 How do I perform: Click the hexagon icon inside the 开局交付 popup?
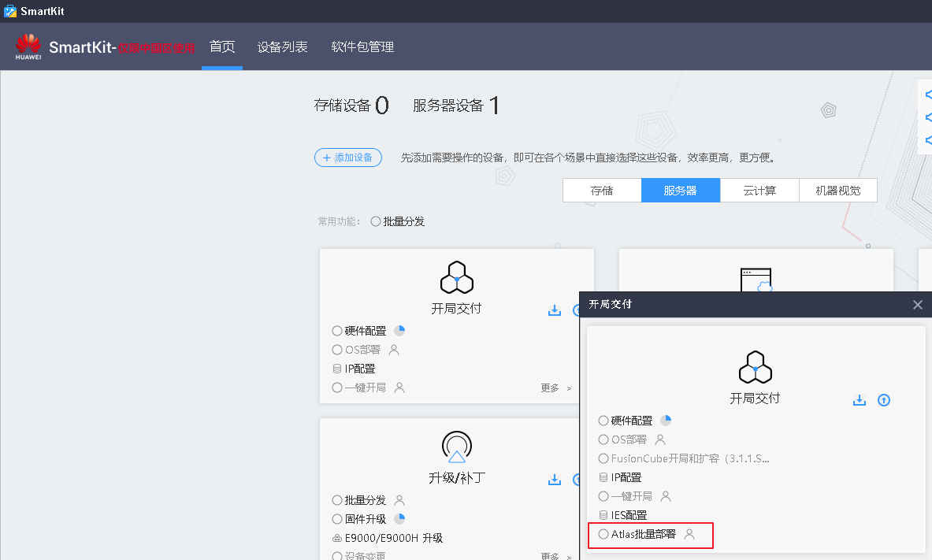755,367
